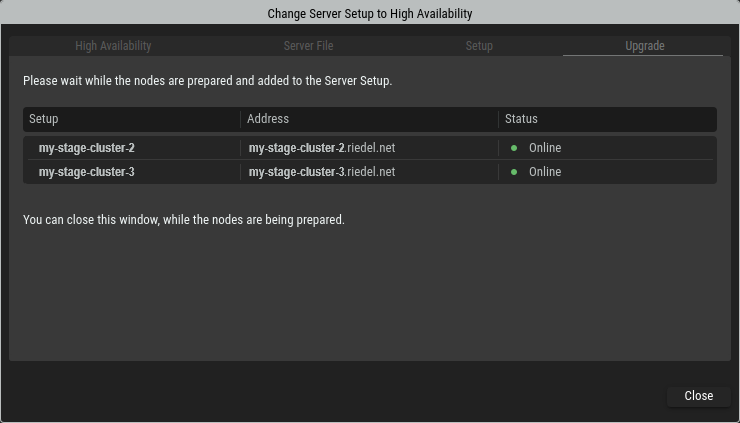Image resolution: width=740 pixels, height=423 pixels.
Task: Go to the Setup tab
Action: tap(479, 46)
